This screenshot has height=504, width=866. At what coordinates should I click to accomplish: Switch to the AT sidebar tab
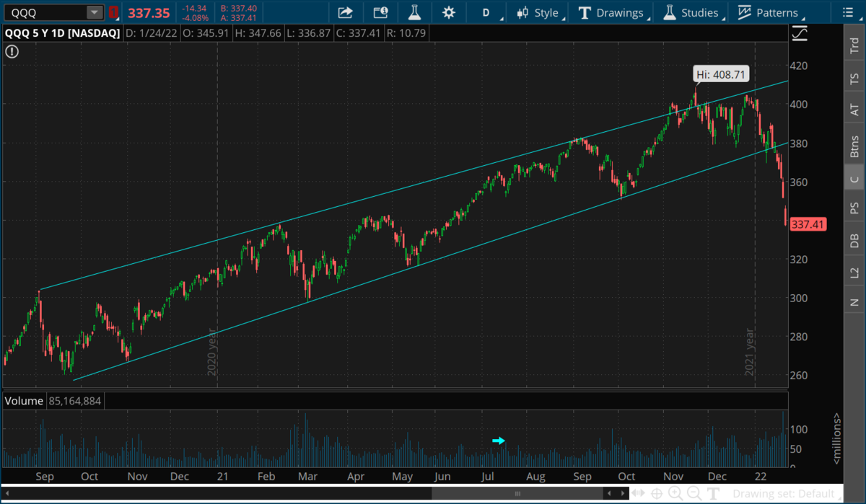pyautogui.click(x=854, y=110)
